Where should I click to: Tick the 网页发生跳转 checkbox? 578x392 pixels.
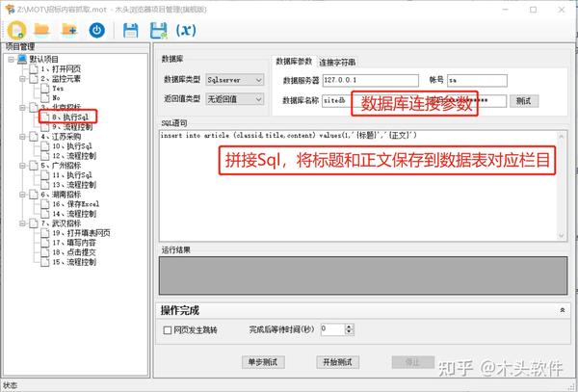[x=168, y=330]
